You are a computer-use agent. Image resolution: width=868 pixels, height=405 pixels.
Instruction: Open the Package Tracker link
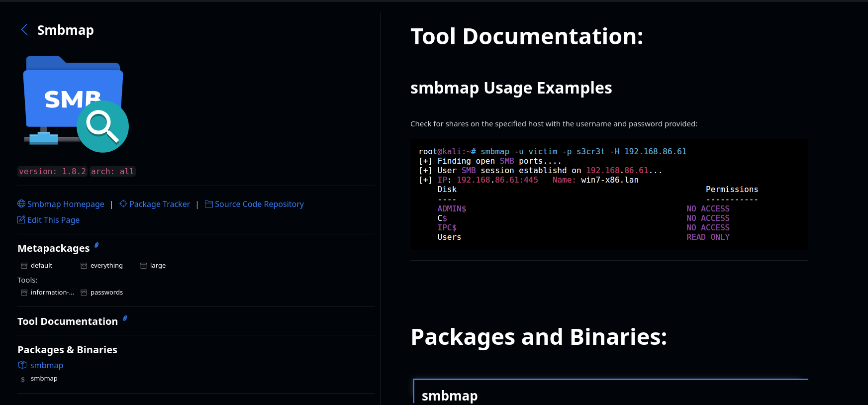160,204
